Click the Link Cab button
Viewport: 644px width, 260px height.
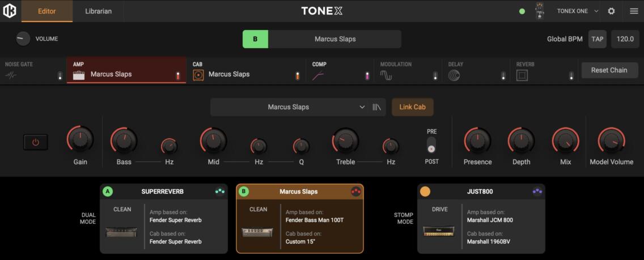click(412, 107)
